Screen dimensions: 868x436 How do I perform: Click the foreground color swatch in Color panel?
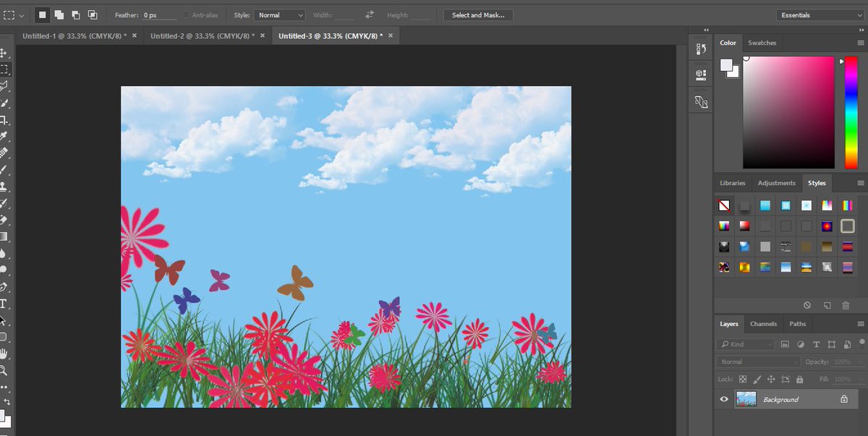(726, 65)
